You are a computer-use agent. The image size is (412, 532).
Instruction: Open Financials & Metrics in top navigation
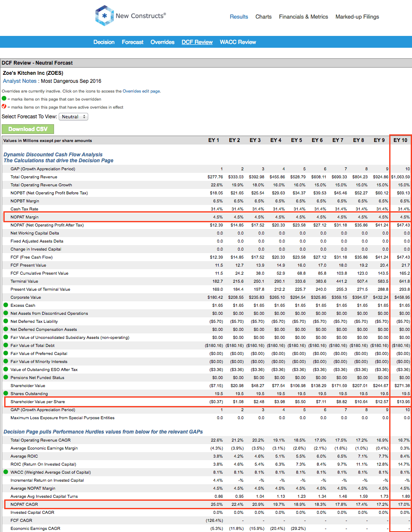(304, 17)
